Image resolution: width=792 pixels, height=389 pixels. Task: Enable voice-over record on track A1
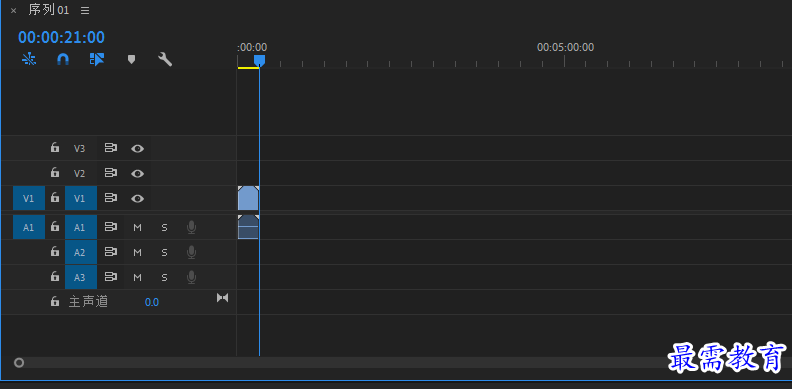(191, 227)
